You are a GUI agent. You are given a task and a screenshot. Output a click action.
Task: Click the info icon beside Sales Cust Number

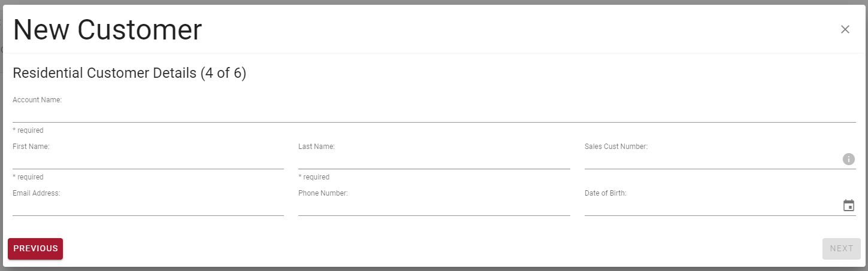point(848,159)
